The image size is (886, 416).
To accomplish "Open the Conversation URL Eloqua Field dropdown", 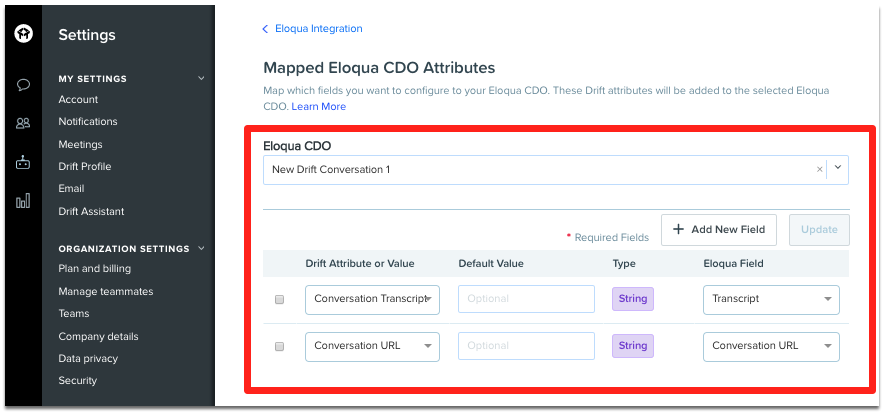I will tap(771, 346).
